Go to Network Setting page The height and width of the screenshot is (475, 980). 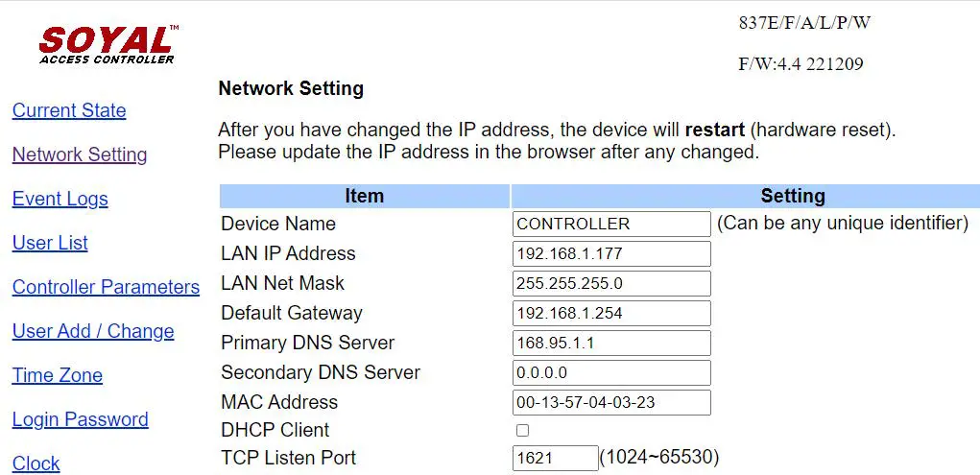(80, 154)
